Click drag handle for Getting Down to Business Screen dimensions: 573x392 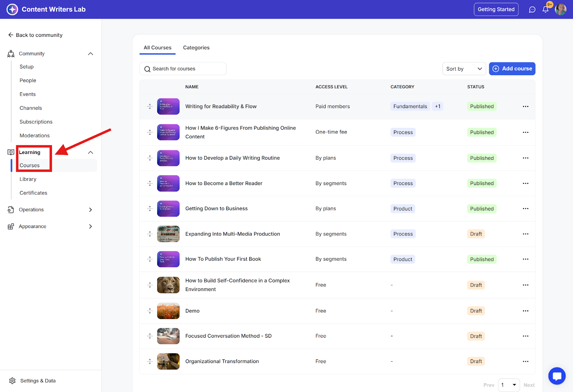pyautogui.click(x=150, y=209)
